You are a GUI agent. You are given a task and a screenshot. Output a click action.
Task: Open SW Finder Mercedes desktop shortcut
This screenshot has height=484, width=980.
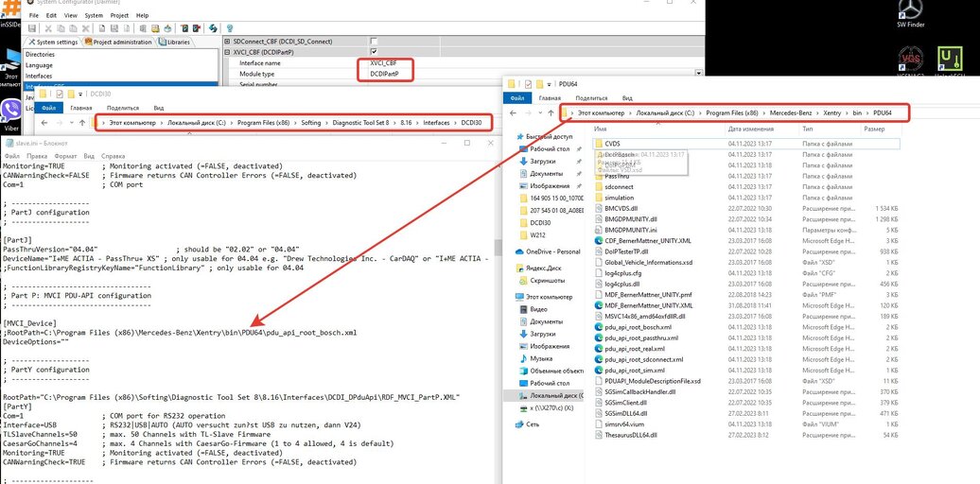pos(910,14)
